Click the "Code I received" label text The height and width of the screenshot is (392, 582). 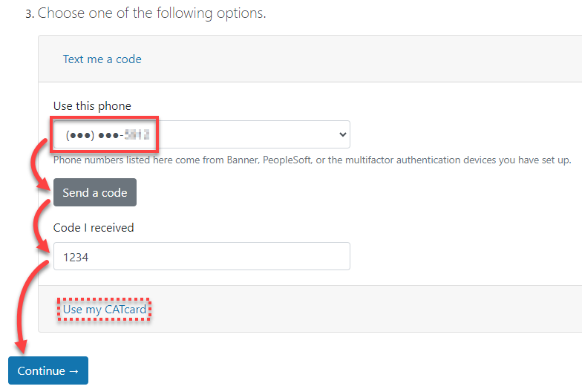(x=94, y=228)
